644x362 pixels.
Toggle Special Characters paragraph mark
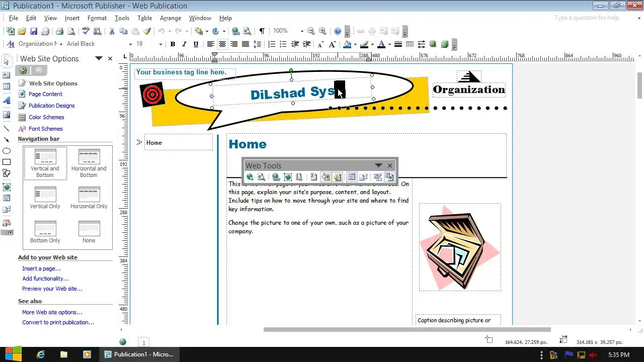tap(262, 31)
